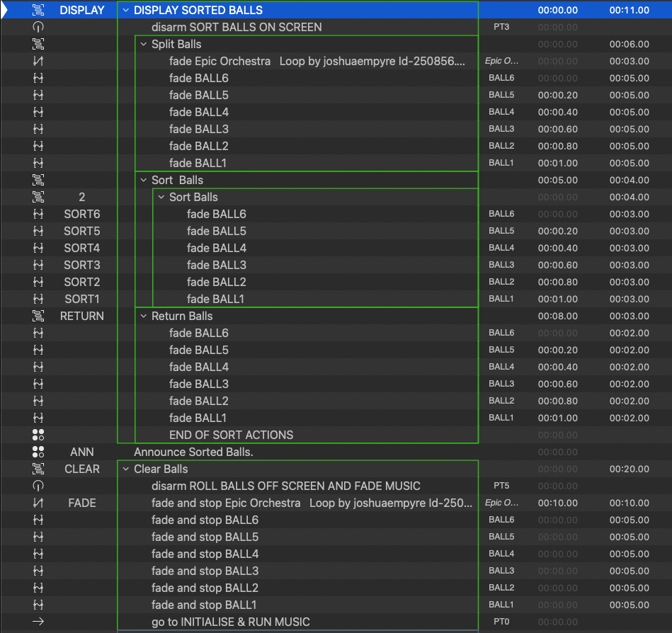Click the group icon of the RETURN cue
The width and height of the screenshot is (672, 633).
[38, 316]
